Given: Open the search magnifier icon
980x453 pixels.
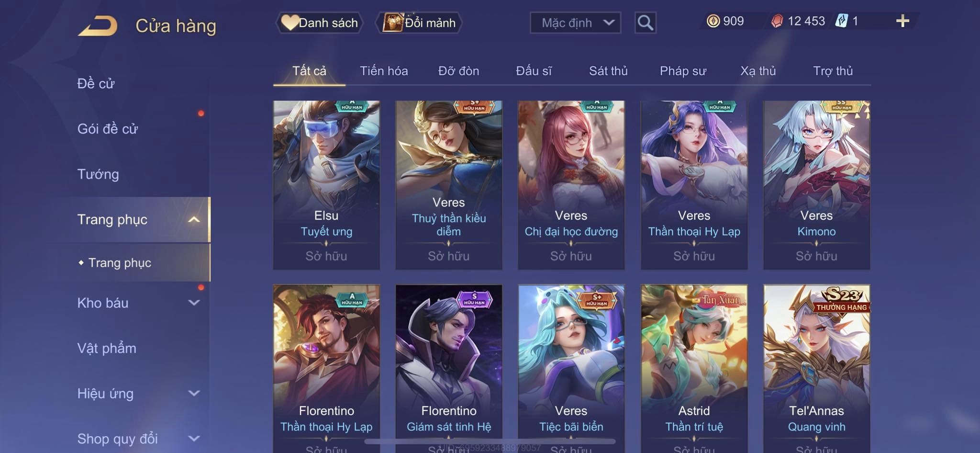Looking at the screenshot, I should tap(645, 23).
